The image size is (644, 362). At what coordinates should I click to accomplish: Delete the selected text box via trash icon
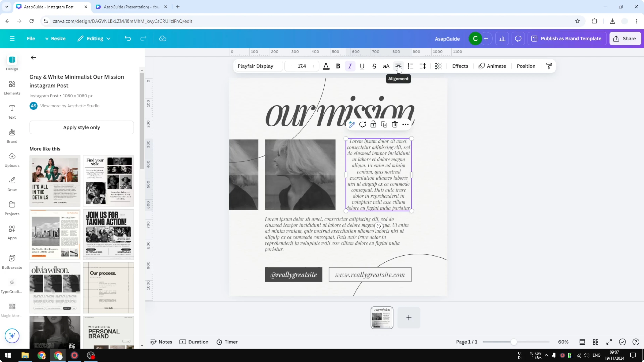point(395,124)
